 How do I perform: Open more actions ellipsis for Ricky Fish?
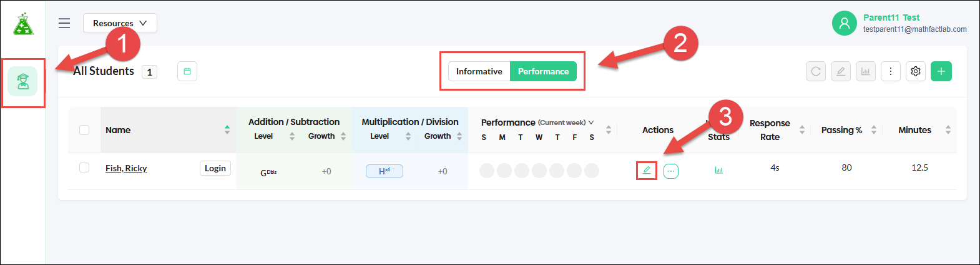coord(671,171)
